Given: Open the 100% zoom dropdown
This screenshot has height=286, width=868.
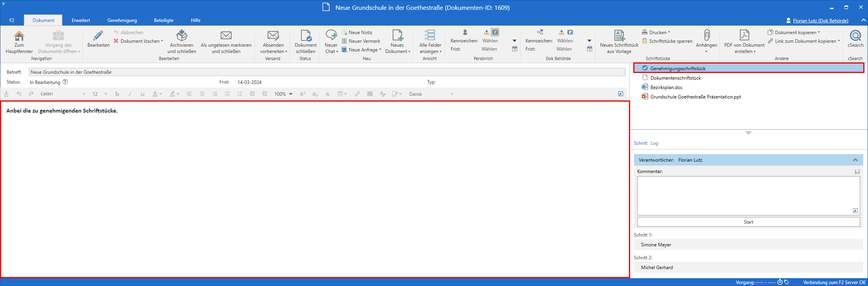Looking at the screenshot, I should 291,94.
